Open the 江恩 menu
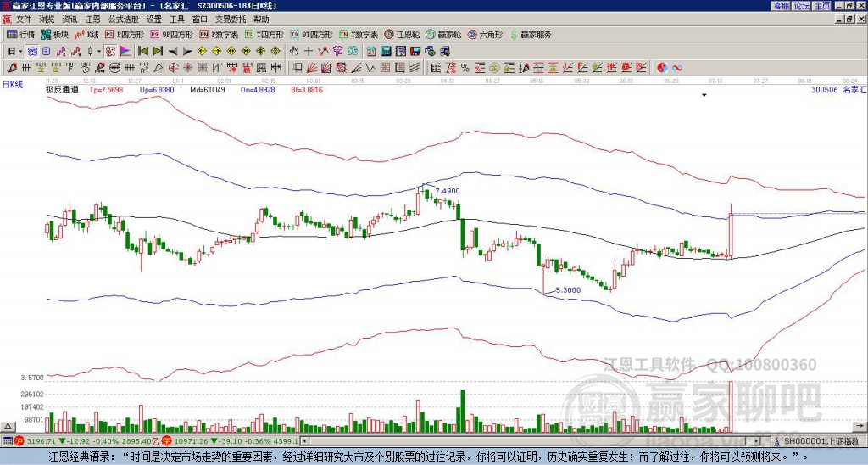Viewport: 868px width, 465px height. click(92, 20)
